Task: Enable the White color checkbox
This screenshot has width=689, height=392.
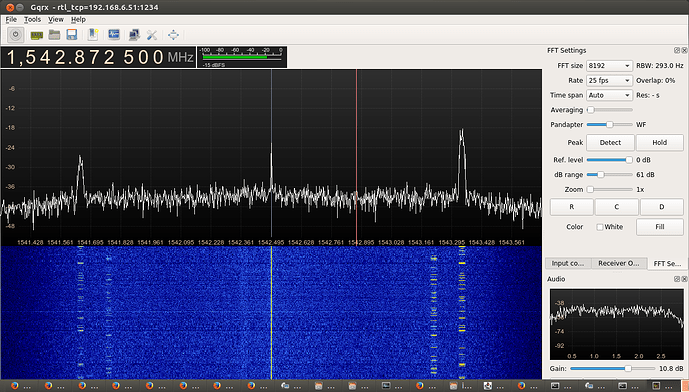Action: pyautogui.click(x=600, y=227)
